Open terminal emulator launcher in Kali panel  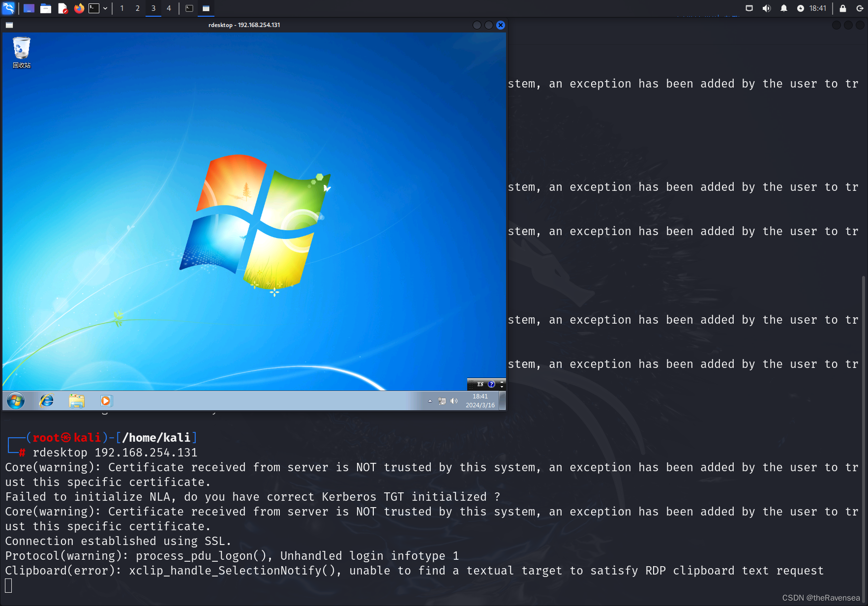click(94, 8)
